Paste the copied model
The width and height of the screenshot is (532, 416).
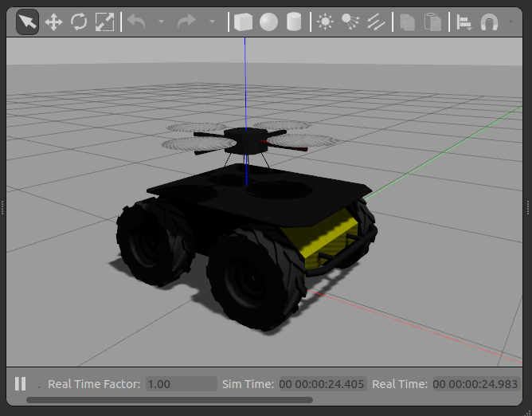click(432, 22)
